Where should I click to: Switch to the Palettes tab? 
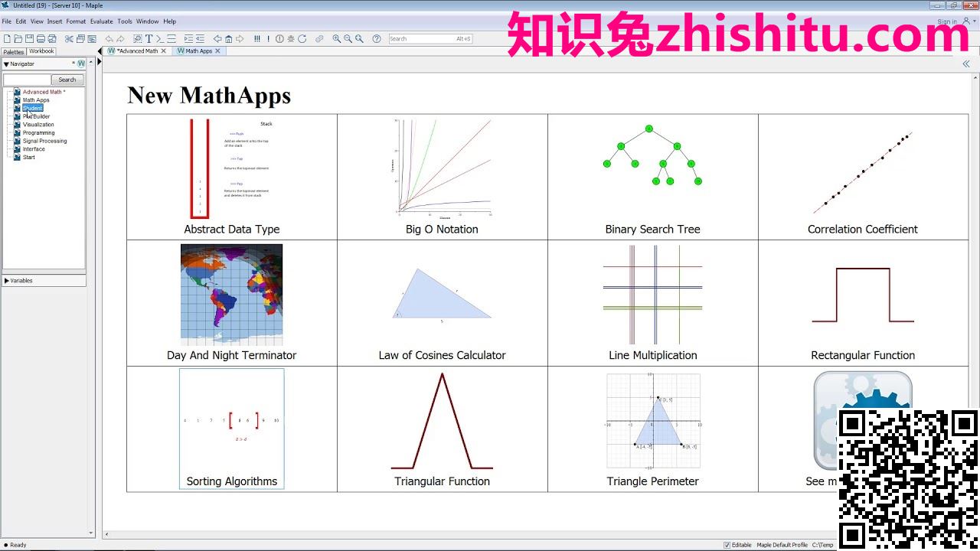click(x=14, y=52)
